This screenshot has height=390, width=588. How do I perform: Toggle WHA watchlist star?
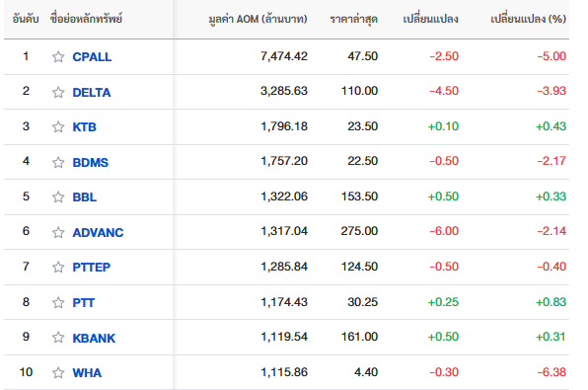pos(58,372)
